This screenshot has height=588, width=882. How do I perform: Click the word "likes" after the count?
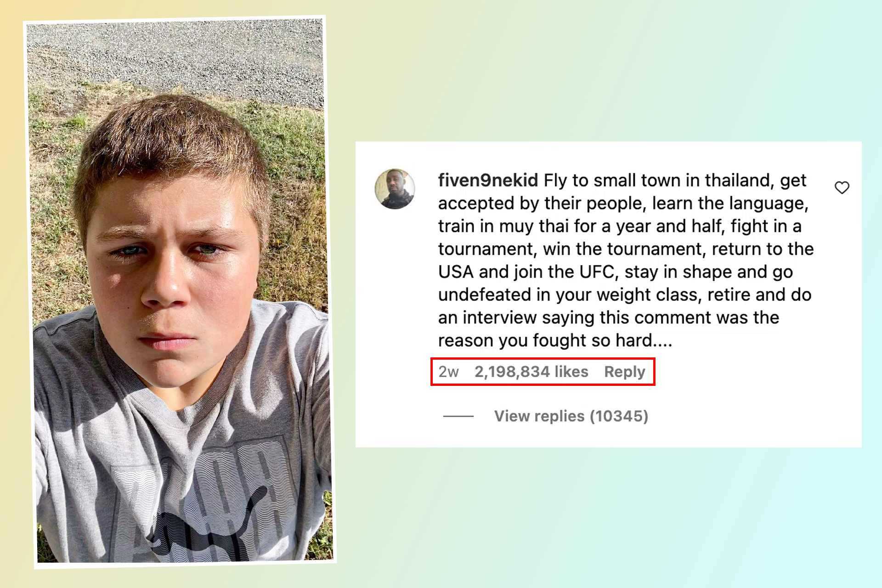click(571, 372)
